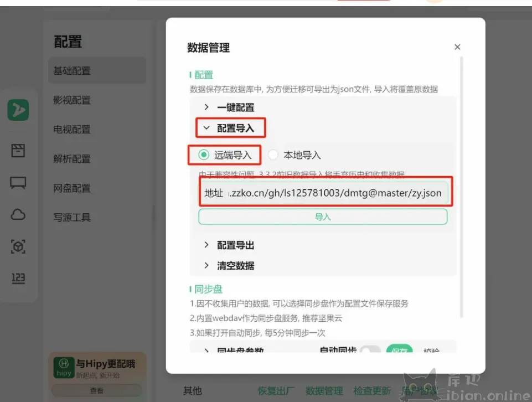
Task: Click the 恢复出厂 link
Action: (276, 391)
